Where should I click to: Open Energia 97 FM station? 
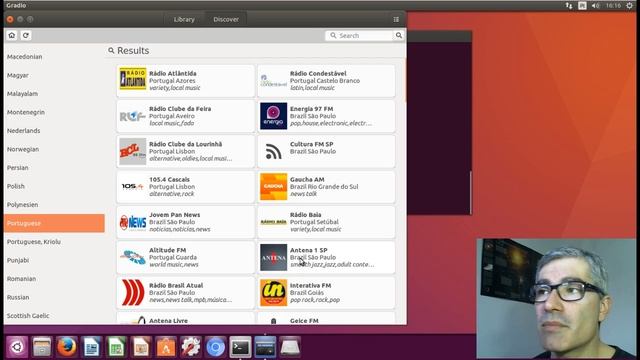[326, 116]
